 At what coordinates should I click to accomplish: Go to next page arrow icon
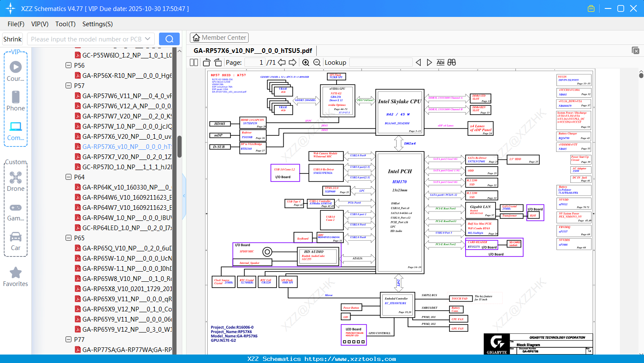click(292, 63)
